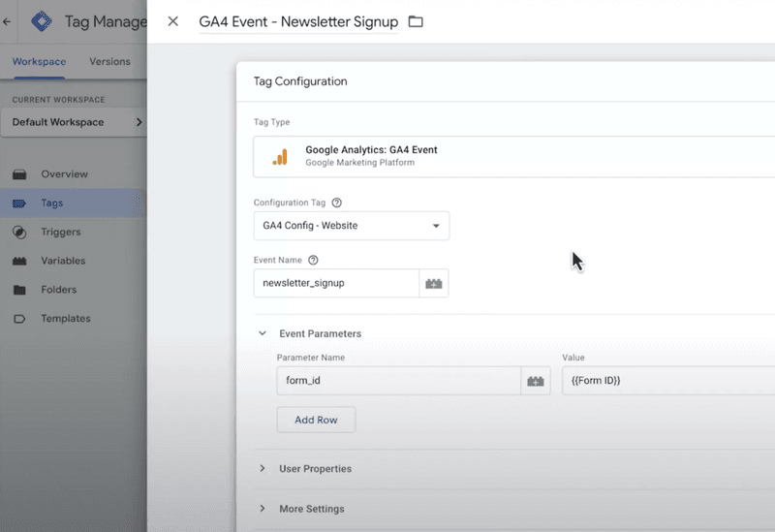Screen dimensions: 775x532
Task: Click the {{Form ID}} value field
Action: (668, 381)
